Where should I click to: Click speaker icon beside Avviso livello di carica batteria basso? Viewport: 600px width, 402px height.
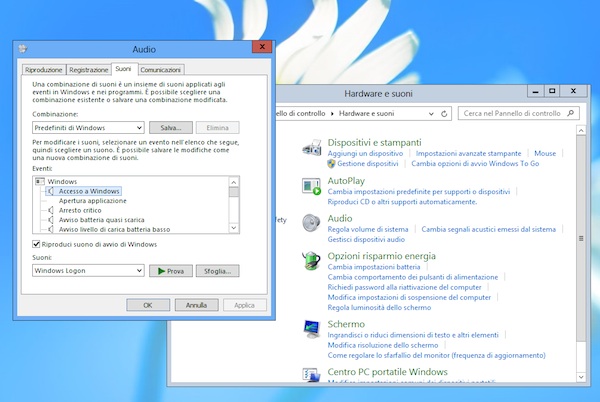pyautogui.click(x=51, y=229)
